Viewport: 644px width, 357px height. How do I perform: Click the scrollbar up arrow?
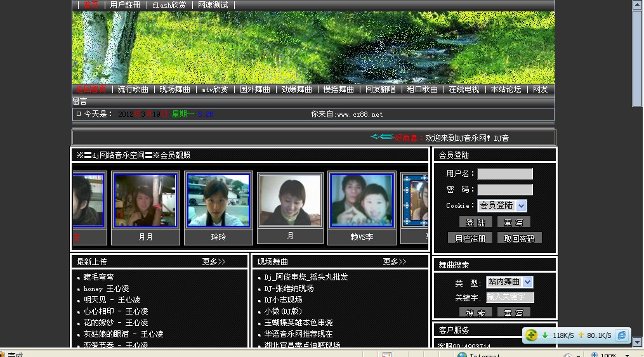coord(638,5)
